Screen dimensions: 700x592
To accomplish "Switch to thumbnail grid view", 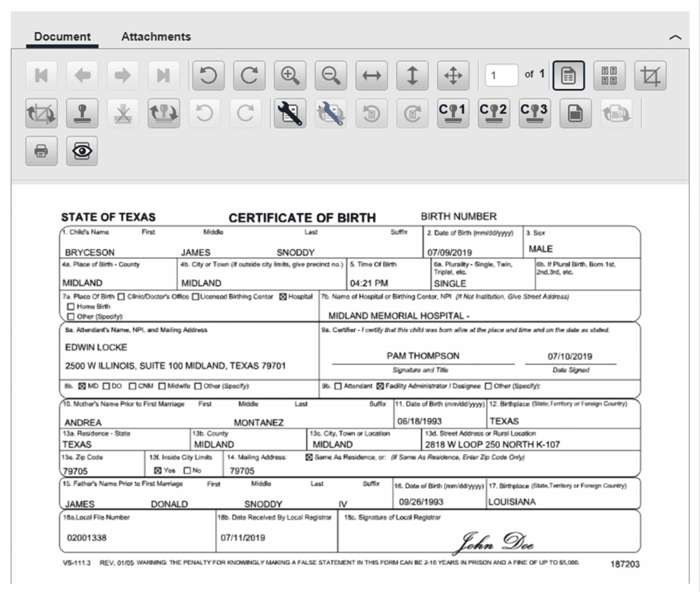I will point(609,75).
